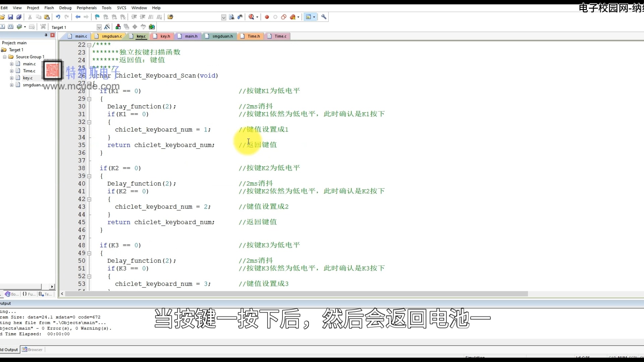Screen dimensions: 644x362
Task: Switch to the smgduan.h tab
Action: [x=222, y=36]
